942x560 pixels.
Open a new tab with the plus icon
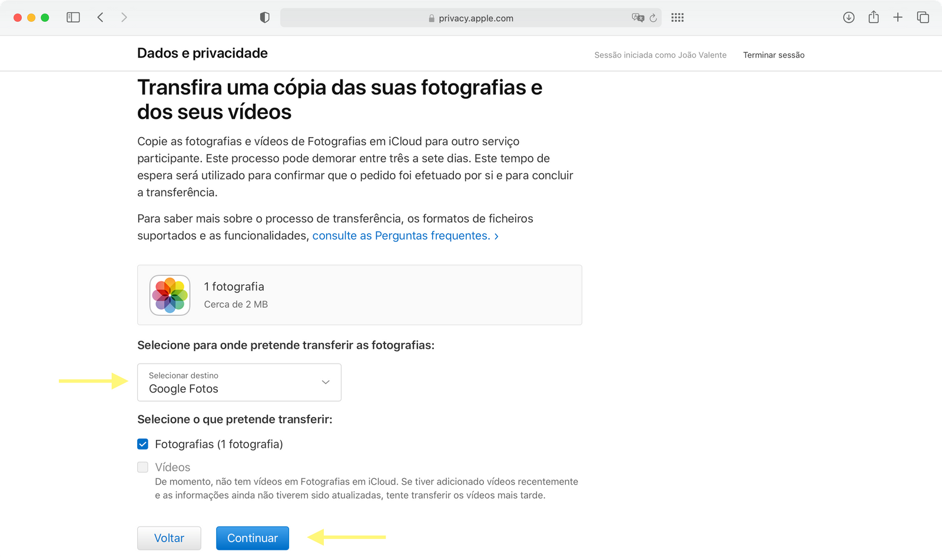point(898,18)
